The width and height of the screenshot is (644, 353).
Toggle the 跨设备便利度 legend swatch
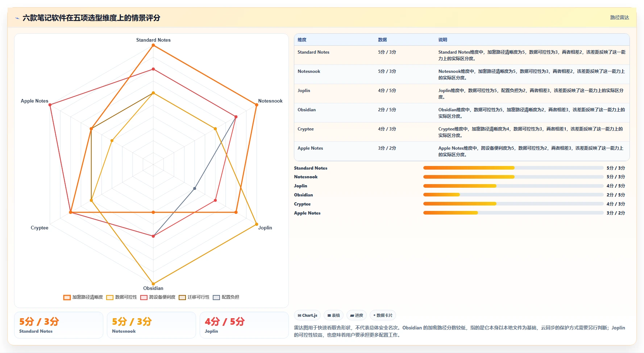[144, 298]
